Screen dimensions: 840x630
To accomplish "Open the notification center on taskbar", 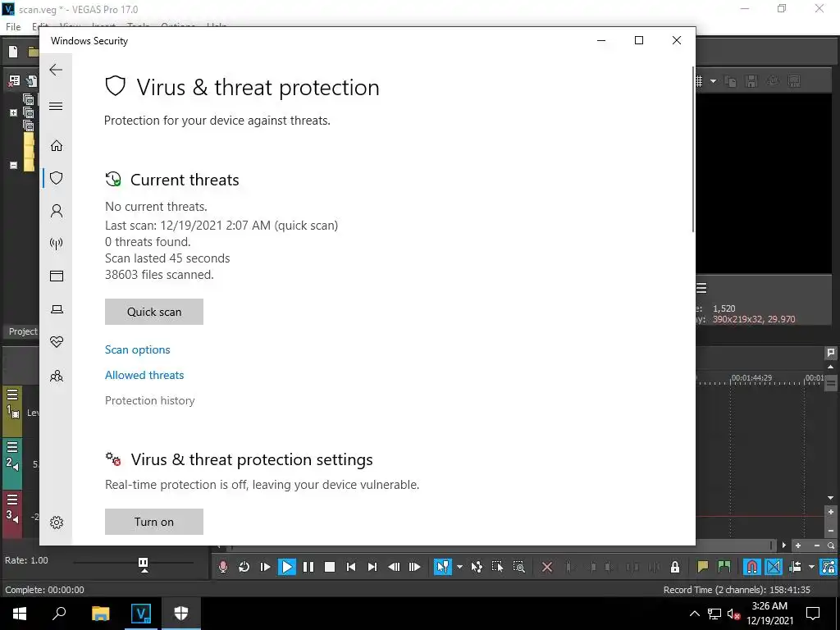I will pyautogui.click(x=813, y=614).
